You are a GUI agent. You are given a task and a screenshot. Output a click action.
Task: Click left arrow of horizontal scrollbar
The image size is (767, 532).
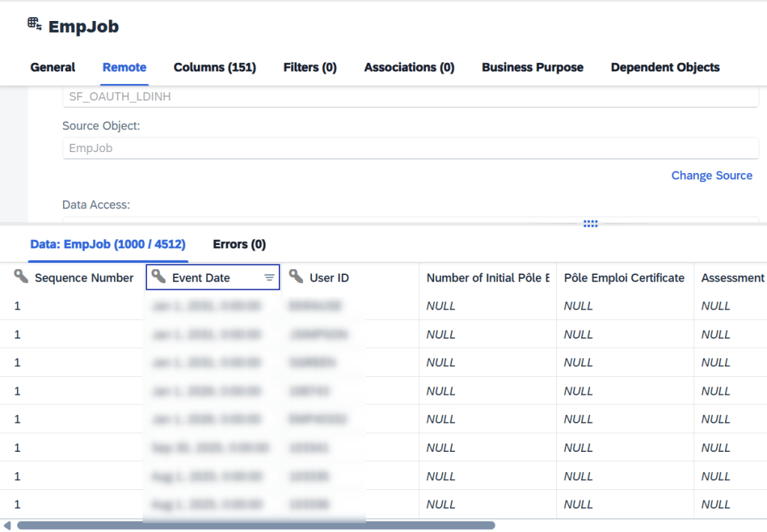7,525
